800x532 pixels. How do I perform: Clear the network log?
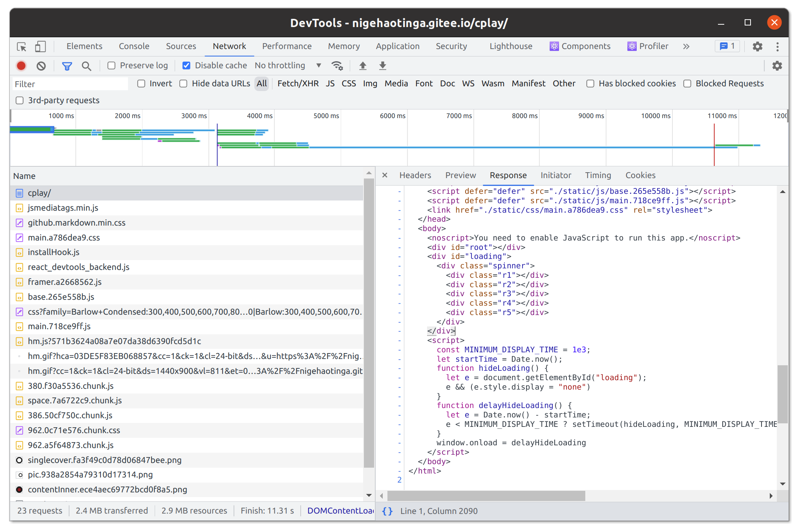pos(41,66)
